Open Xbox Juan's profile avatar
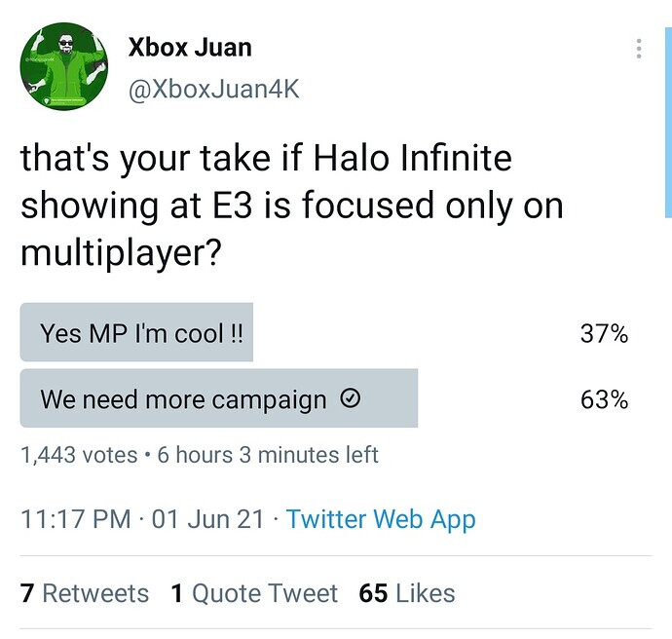 click(x=64, y=66)
